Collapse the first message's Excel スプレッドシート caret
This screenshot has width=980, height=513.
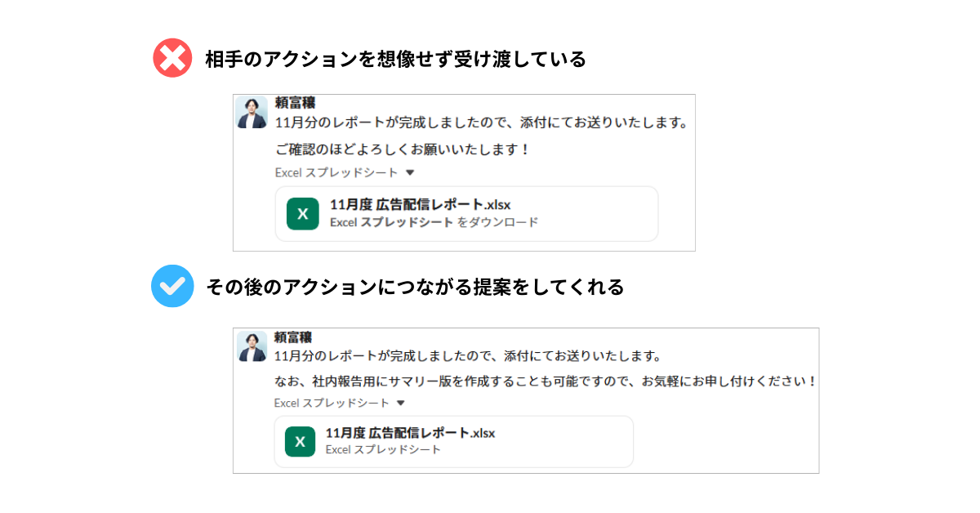click(x=411, y=172)
